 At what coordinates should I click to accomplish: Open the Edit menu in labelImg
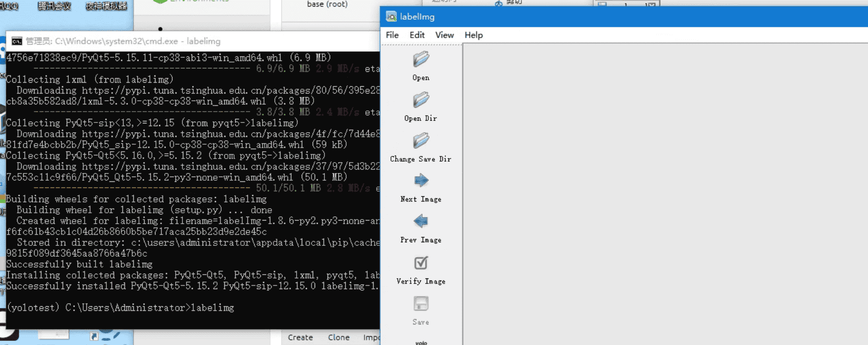pos(417,35)
